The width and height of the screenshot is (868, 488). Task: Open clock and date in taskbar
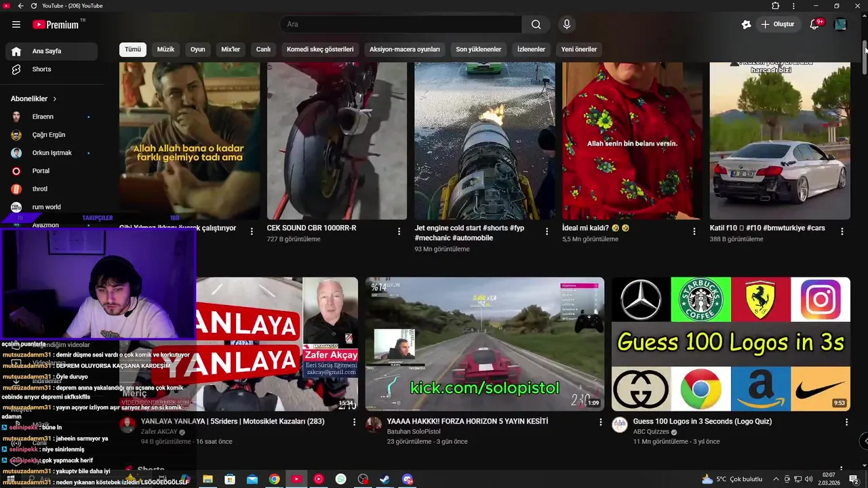pyautogui.click(x=829, y=479)
